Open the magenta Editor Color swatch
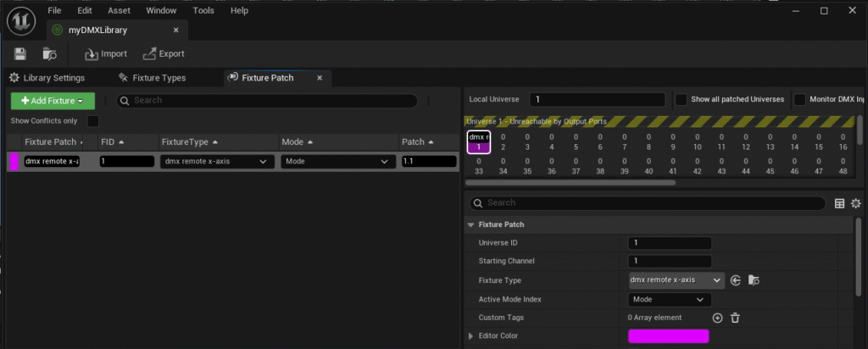 [669, 336]
